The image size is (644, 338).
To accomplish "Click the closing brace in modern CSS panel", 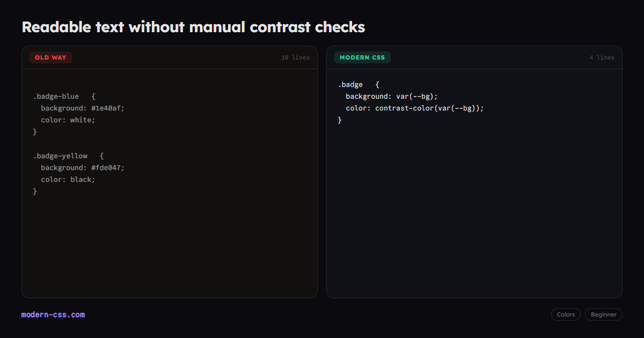I will pyautogui.click(x=340, y=120).
